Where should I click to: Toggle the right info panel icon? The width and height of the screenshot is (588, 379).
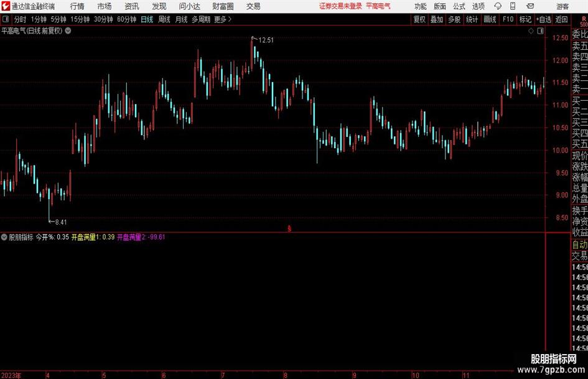(540, 31)
